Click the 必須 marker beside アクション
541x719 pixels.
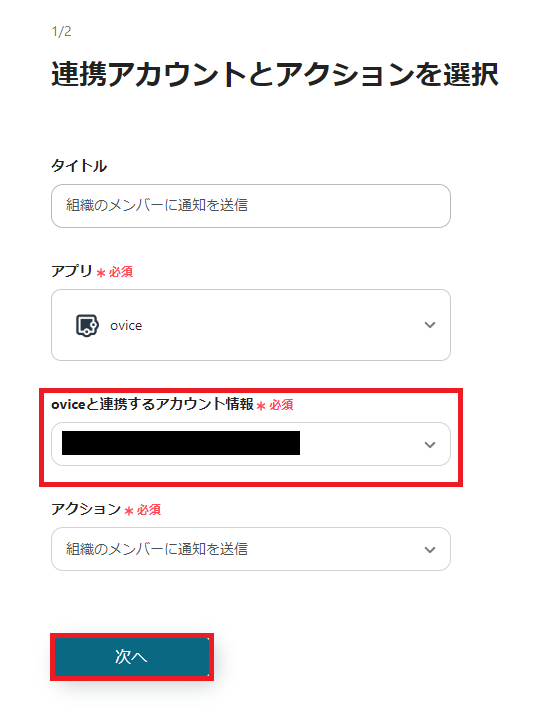[149, 510]
